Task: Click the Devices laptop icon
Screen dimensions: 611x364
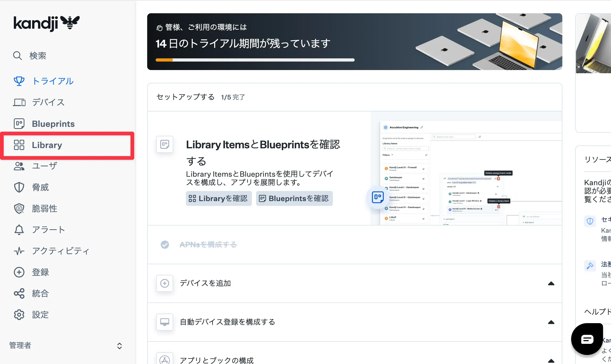Action: point(19,102)
